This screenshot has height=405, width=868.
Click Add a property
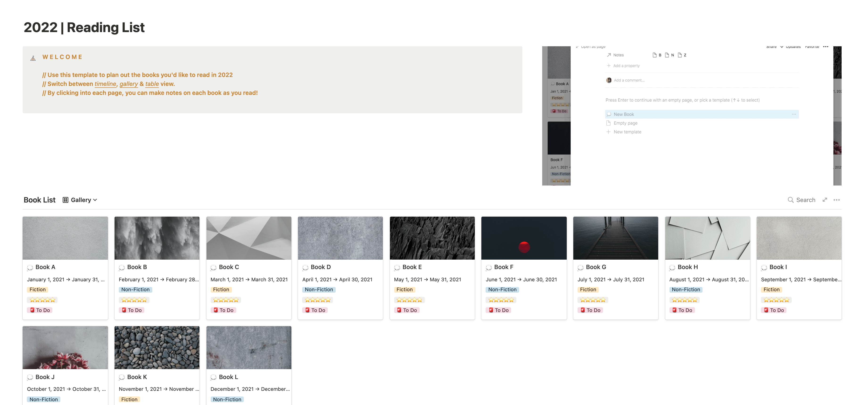click(627, 66)
